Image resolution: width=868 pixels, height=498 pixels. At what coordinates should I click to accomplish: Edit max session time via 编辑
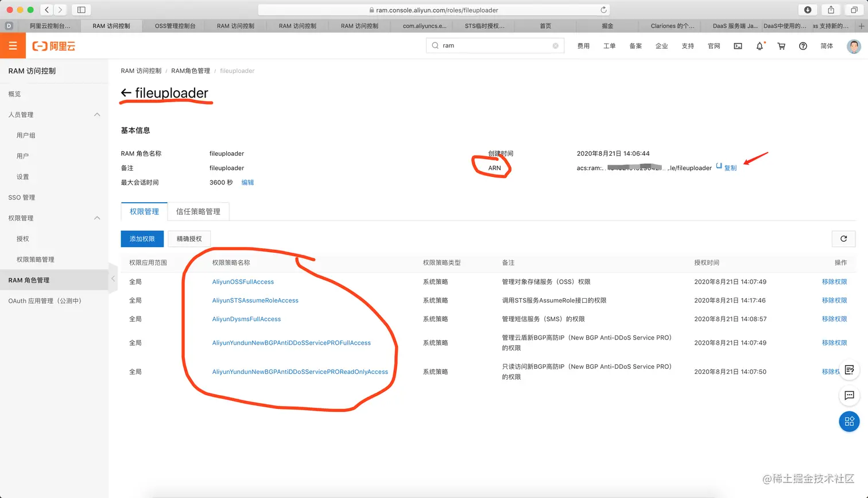click(x=247, y=182)
